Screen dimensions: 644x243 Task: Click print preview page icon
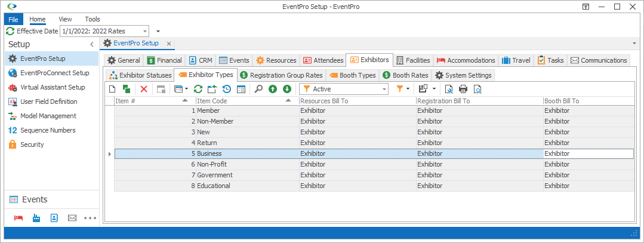coord(449,89)
